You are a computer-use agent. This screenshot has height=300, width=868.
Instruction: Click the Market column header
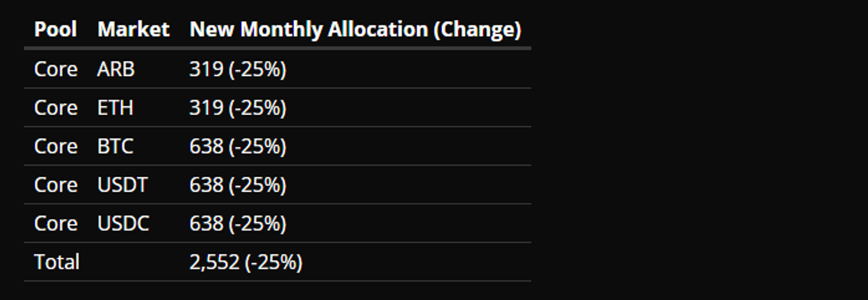(x=133, y=29)
